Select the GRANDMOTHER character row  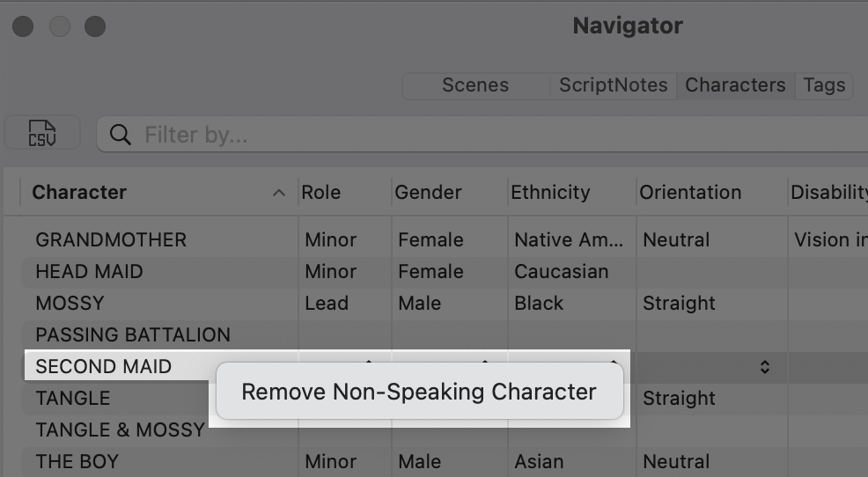[x=111, y=239]
